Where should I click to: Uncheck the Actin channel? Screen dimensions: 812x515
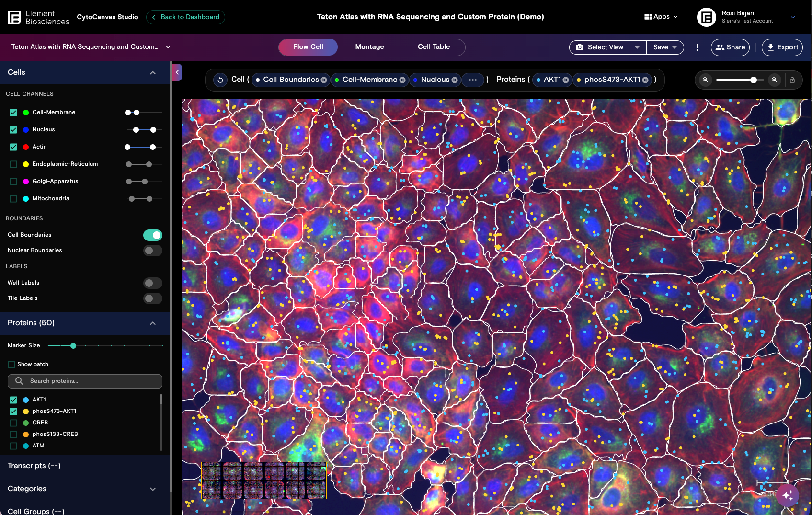point(13,147)
